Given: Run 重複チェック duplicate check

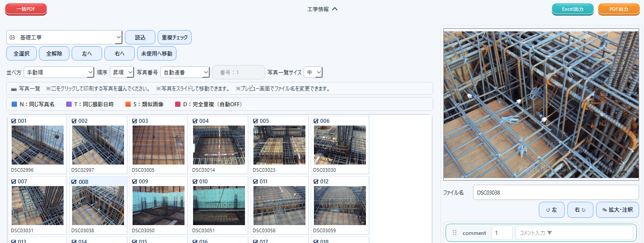Looking at the screenshot, I should coord(175,37).
